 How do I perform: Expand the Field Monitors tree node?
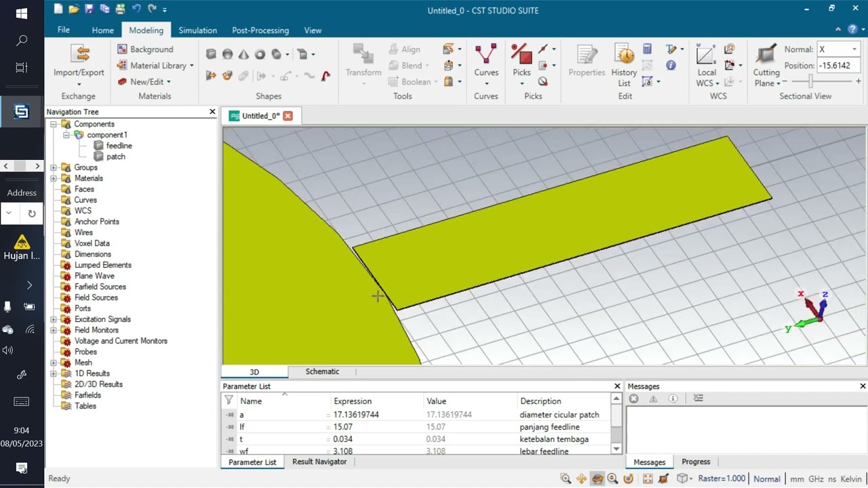pyautogui.click(x=54, y=330)
